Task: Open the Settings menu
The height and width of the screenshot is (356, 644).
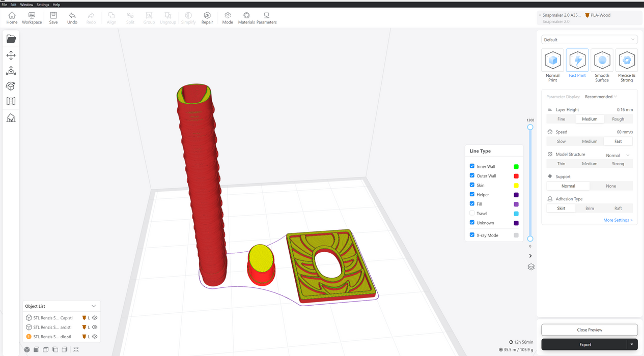Action: pyautogui.click(x=43, y=5)
